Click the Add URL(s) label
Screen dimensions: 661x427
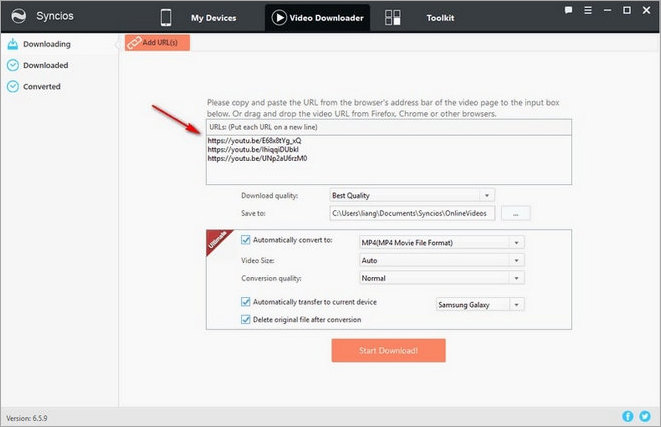click(160, 43)
